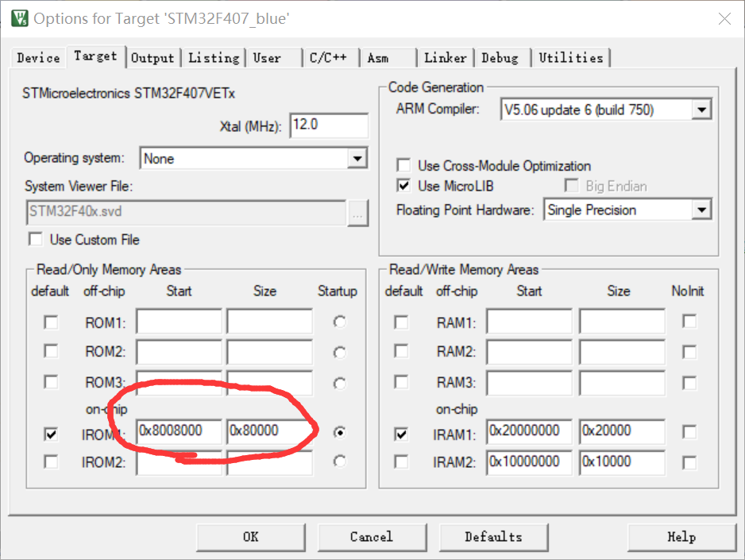Select ROM2 as Startup
Screen dimensions: 745x560
pyautogui.click(x=340, y=353)
